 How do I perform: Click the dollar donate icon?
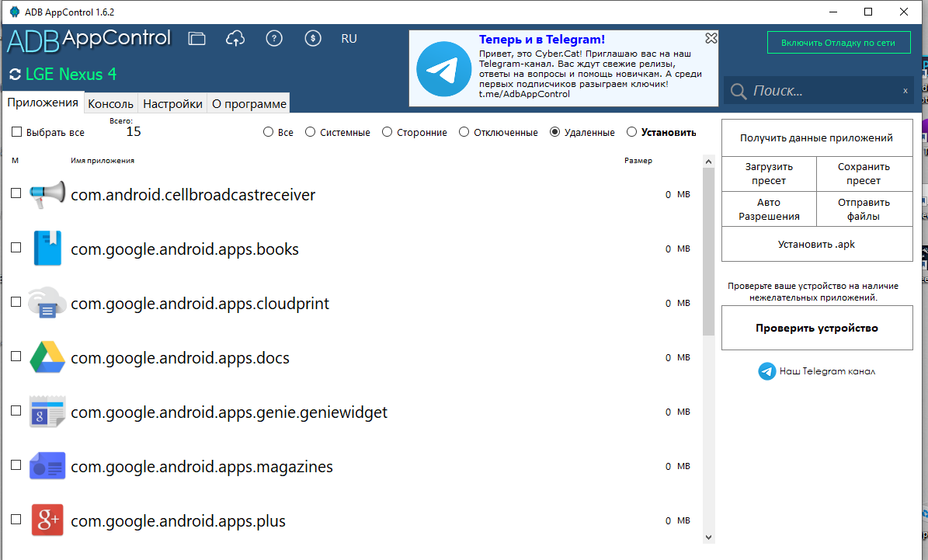tap(312, 39)
